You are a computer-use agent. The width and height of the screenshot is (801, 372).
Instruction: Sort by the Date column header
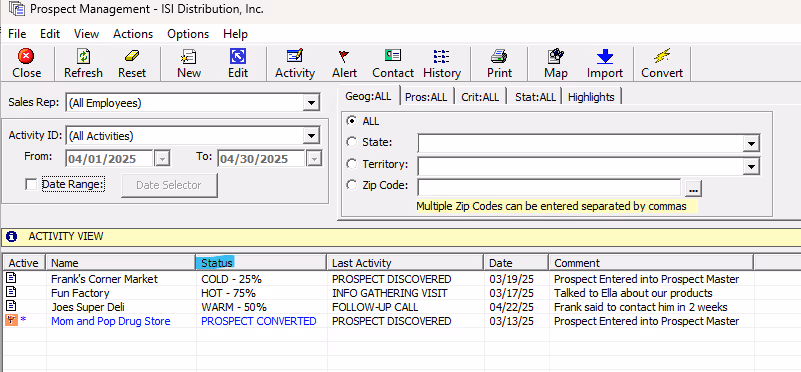[x=516, y=263]
